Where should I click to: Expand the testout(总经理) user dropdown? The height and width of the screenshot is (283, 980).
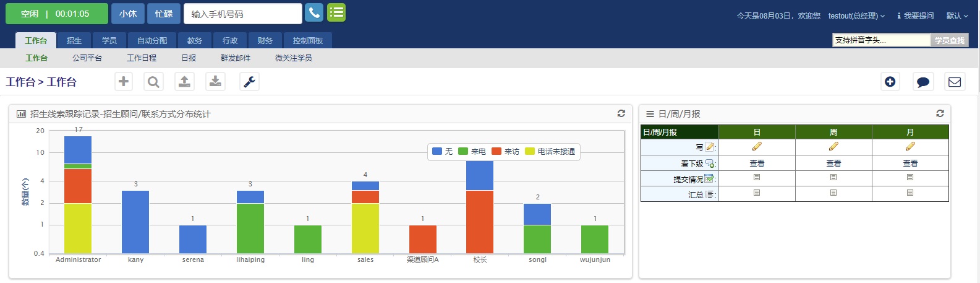[856, 15]
